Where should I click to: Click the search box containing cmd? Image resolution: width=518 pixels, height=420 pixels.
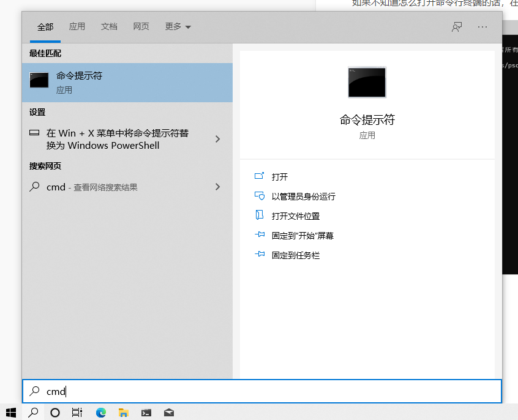[262, 391]
